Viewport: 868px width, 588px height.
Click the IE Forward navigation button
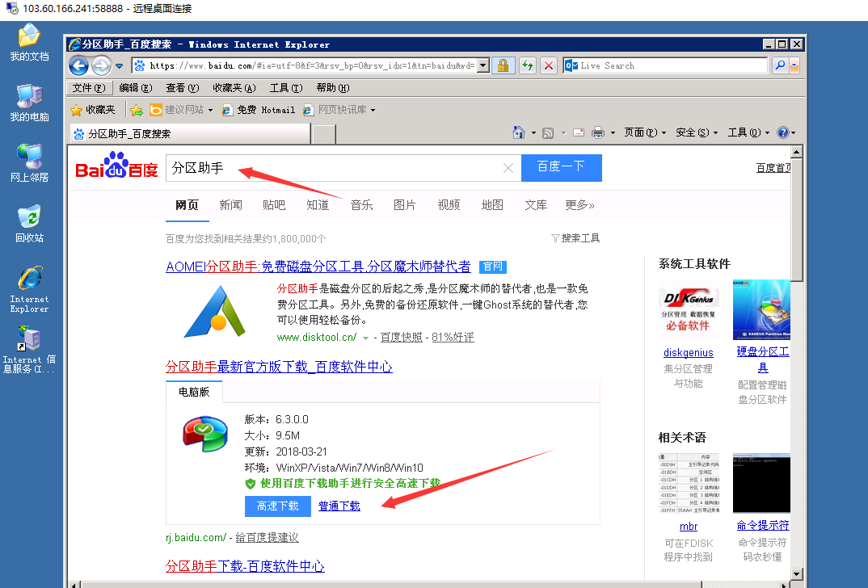101,65
